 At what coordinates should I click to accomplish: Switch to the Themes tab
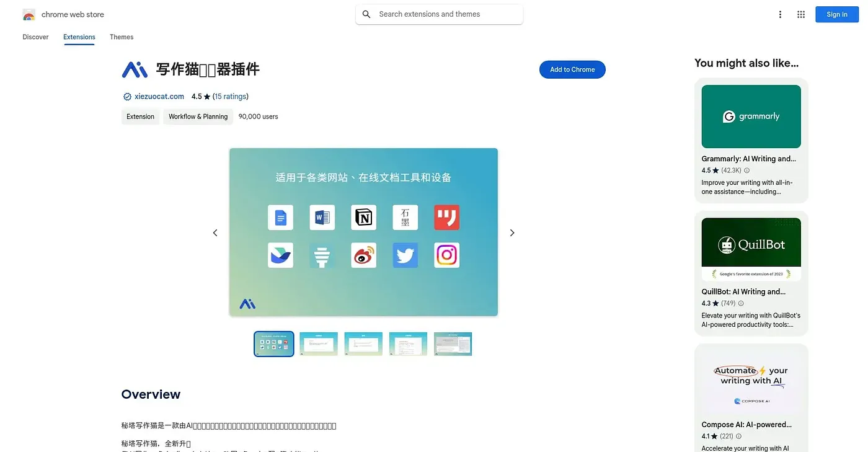pyautogui.click(x=122, y=37)
